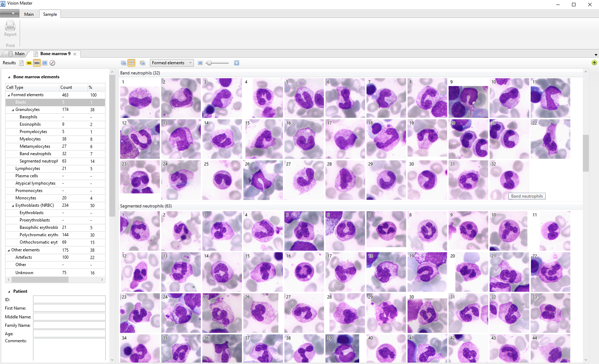Click the First Name input field
Viewport: 599px width, 364px height.
click(69, 308)
